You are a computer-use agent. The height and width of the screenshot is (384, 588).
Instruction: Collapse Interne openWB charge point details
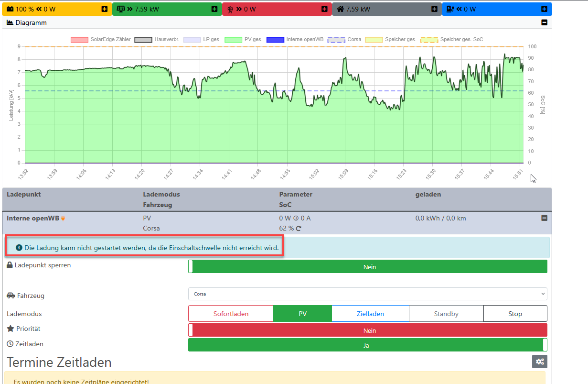coord(544,218)
